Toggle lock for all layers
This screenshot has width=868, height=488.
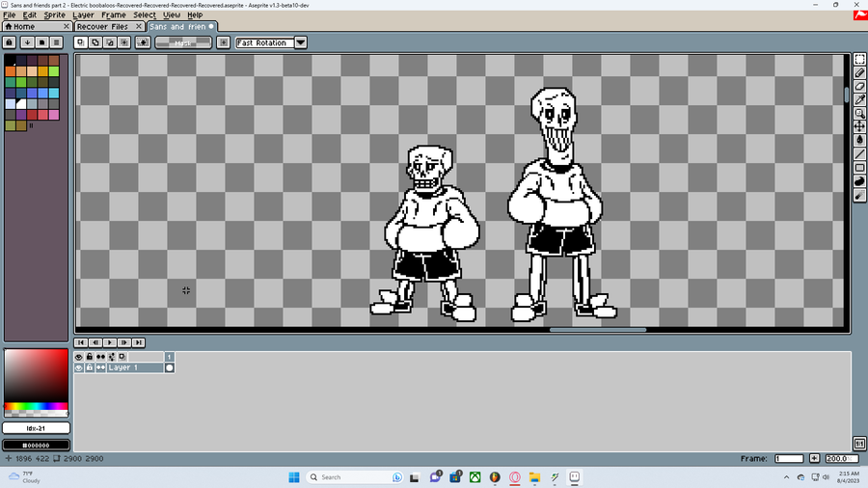tap(89, 357)
